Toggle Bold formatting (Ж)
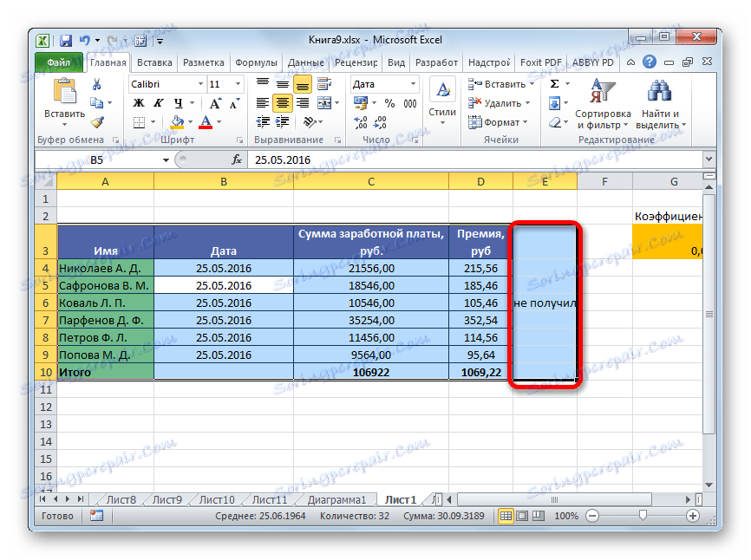This screenshot has height=560, width=751. point(139,103)
